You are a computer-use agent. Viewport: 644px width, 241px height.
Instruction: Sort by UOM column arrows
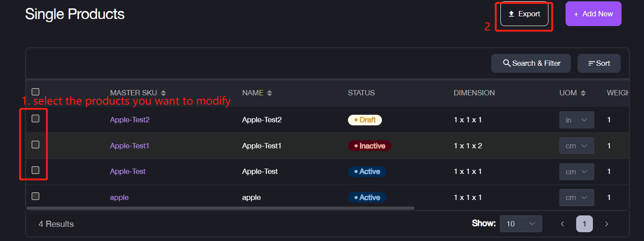coord(583,93)
